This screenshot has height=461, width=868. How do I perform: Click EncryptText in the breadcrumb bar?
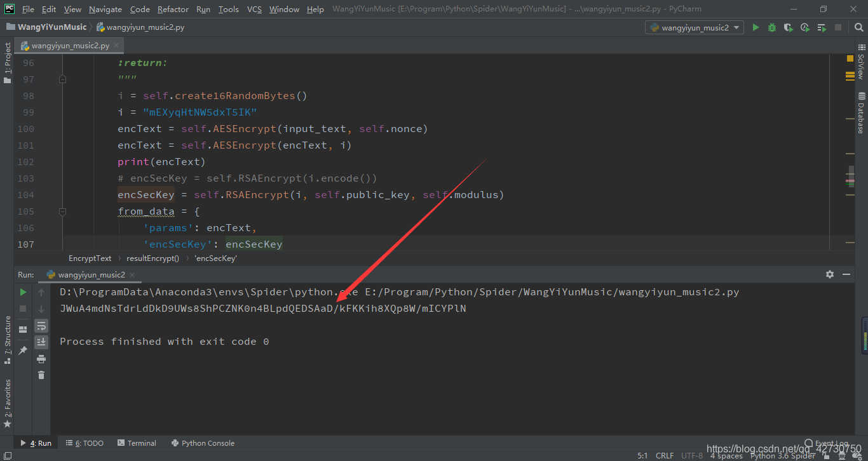coord(90,258)
